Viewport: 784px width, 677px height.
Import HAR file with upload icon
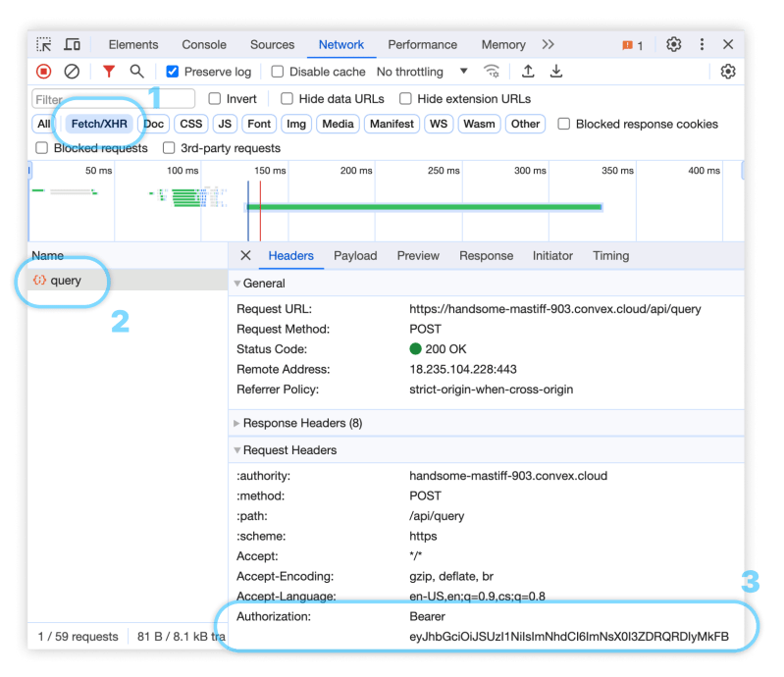tap(528, 72)
